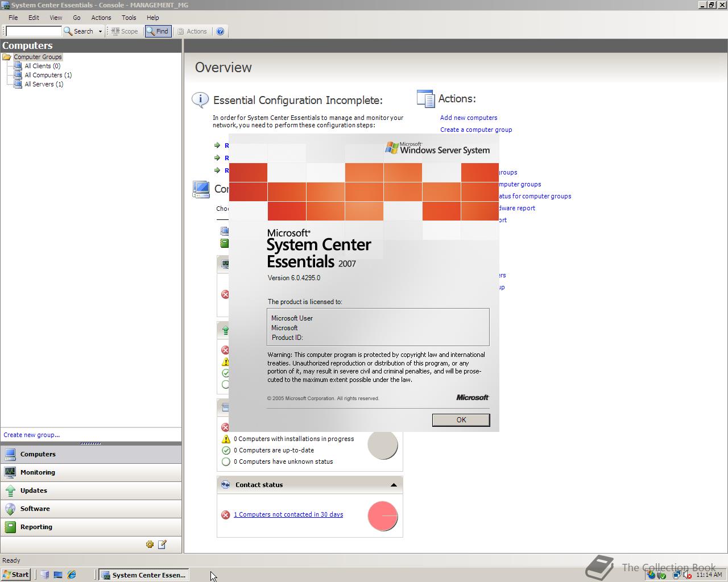This screenshot has width=728, height=582.
Task: Open the Software navigation section
Action: pyautogui.click(x=91, y=509)
